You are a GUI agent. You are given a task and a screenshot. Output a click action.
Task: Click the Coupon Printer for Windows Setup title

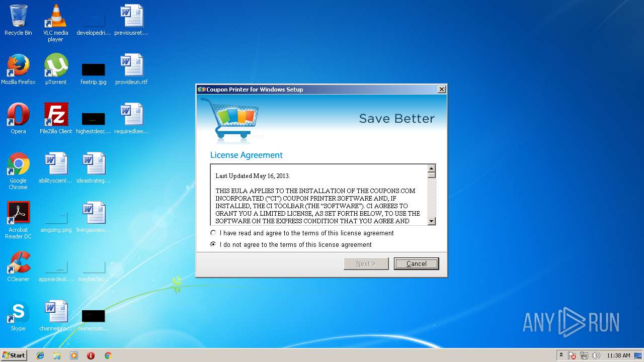coord(255,89)
